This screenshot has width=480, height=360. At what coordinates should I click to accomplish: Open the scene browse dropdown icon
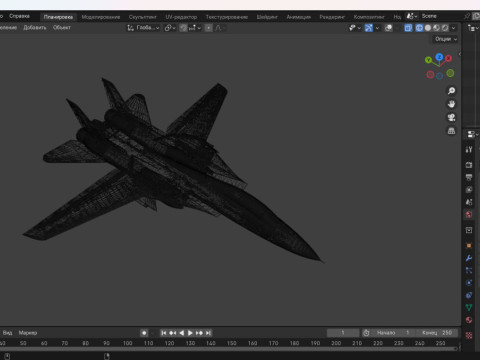point(412,16)
